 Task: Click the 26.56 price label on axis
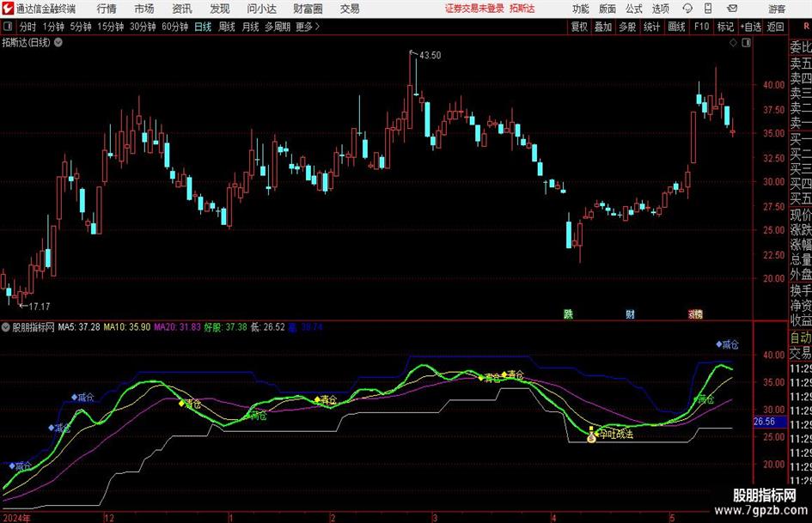764,422
